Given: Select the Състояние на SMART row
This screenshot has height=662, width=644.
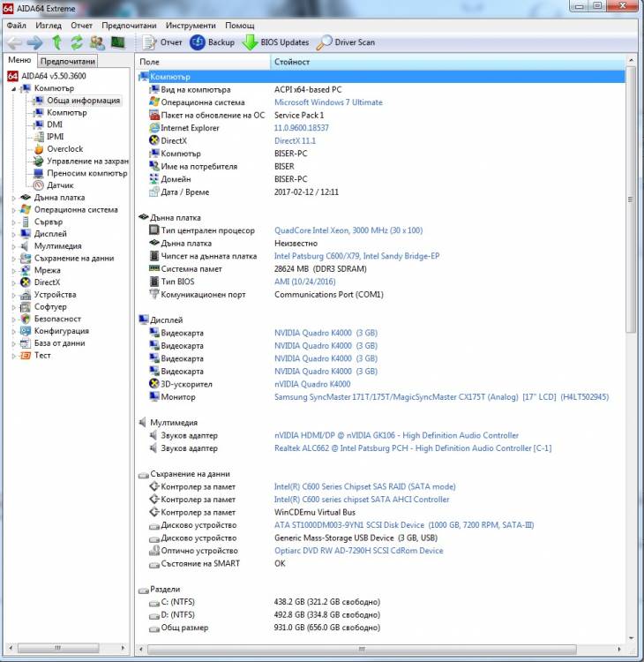Looking at the screenshot, I should click(380, 564).
